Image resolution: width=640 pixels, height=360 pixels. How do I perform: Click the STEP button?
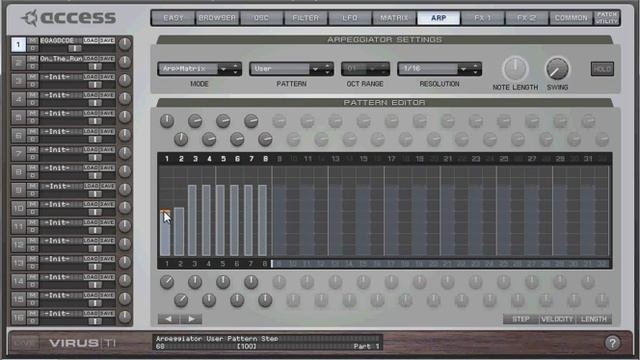521,319
